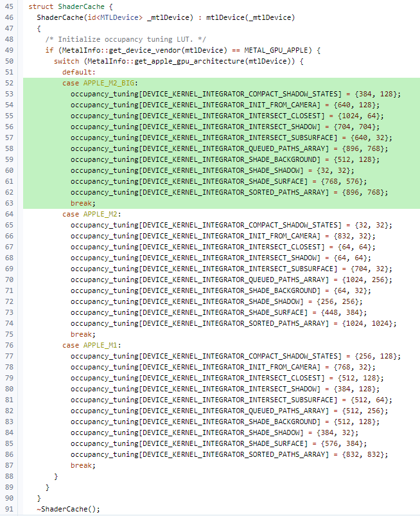Screen dimensions: 420x516
Task: Select the 'default:' label line
Action: click(x=79, y=72)
